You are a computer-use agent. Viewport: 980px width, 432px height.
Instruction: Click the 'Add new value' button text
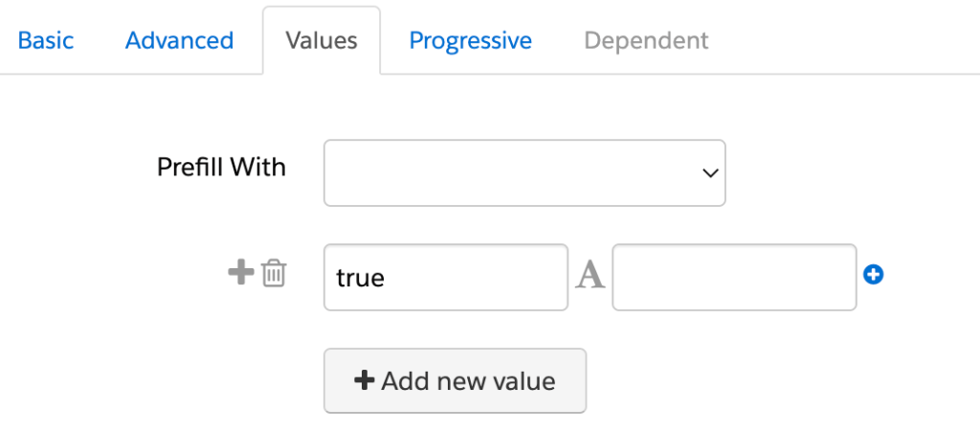pos(468,380)
